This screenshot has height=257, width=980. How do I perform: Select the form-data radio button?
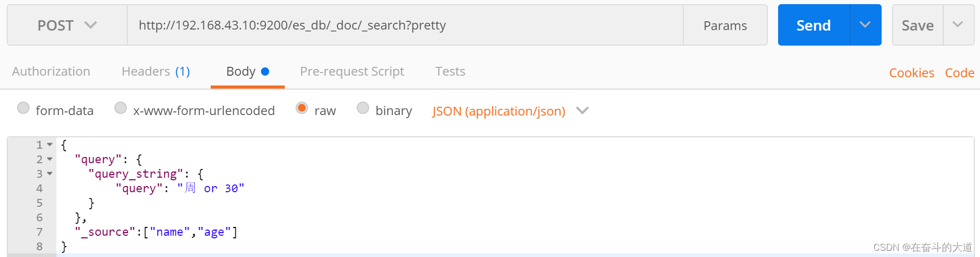click(x=23, y=108)
